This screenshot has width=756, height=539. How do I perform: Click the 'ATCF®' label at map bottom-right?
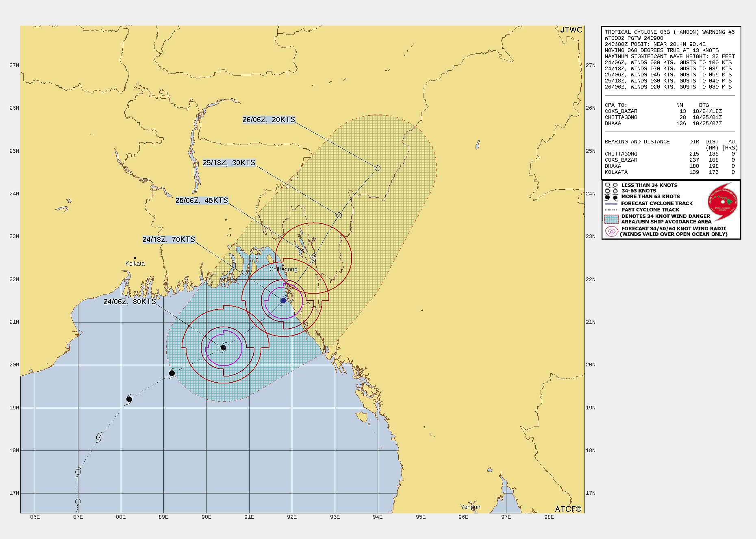tap(568, 509)
